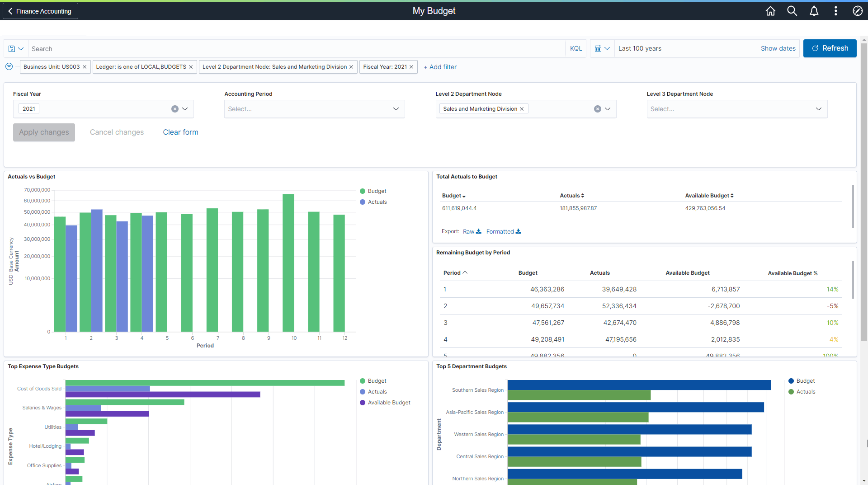Toggle Actuals series in Top 5 Department legend
Viewport: 868px width, 488px height.
(805, 392)
